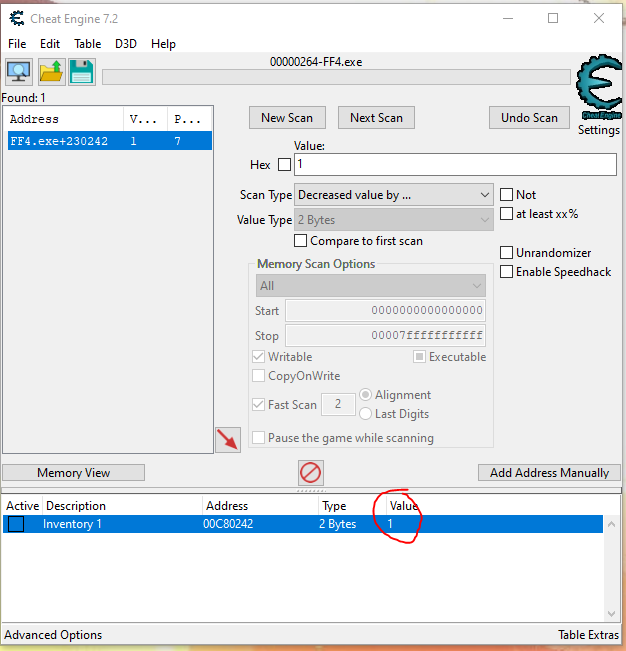Open the Help menu
Screen dimensions: 626x651
point(163,44)
